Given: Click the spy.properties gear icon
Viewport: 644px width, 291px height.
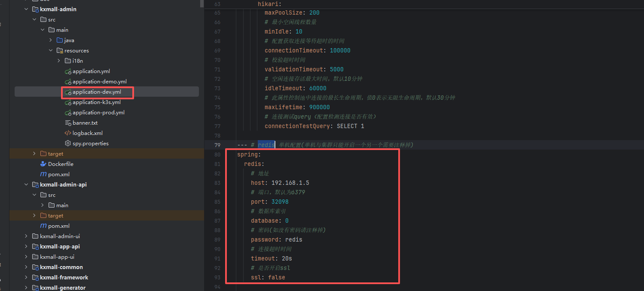Looking at the screenshot, I should click(67, 144).
